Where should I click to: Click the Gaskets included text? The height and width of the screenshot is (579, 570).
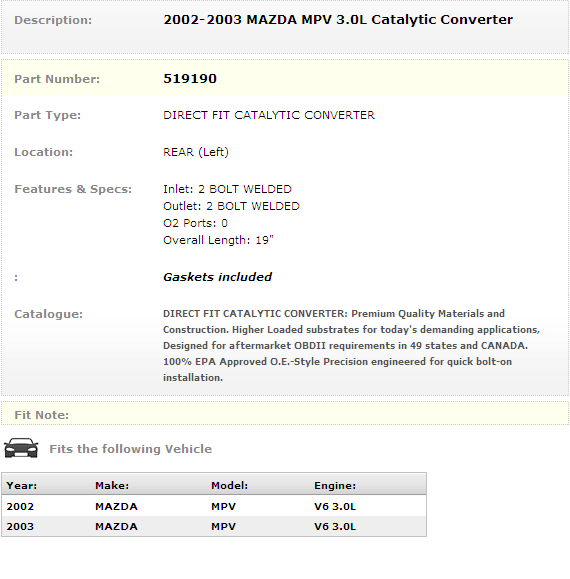pos(217,277)
